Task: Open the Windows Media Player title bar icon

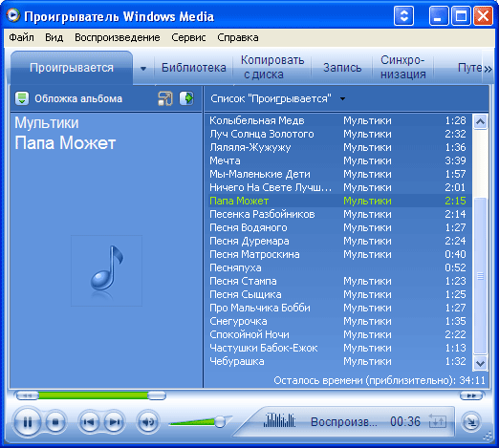Action: (12, 15)
